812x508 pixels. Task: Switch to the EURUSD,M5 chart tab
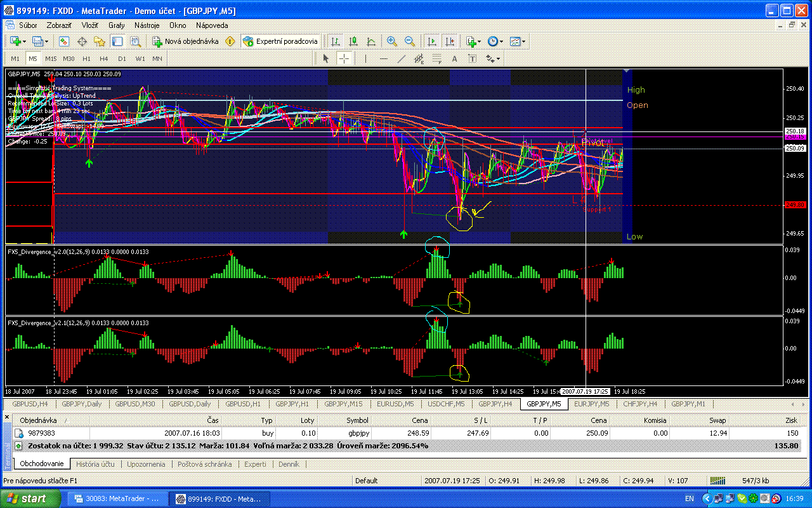[395, 403]
